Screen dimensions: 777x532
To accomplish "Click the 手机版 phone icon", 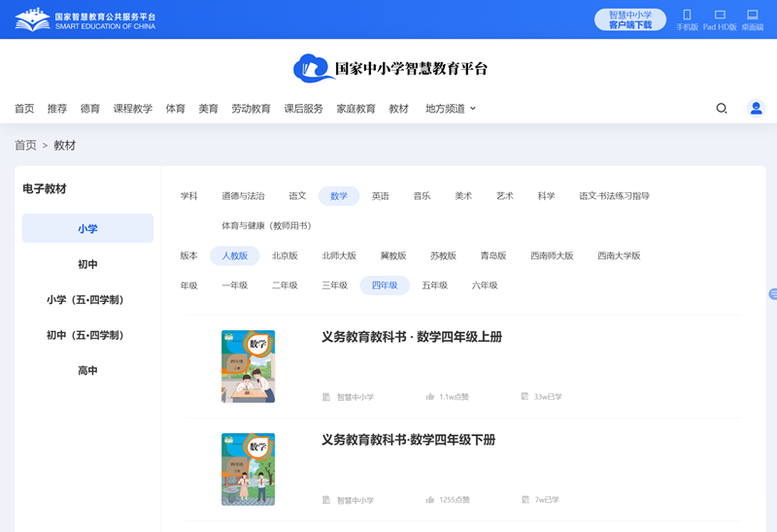I will 687,15.
